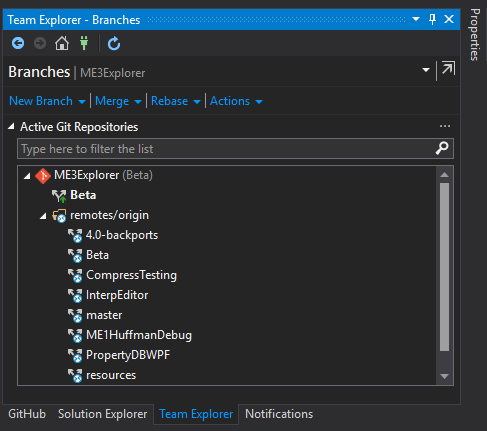Refresh the Branches view

[x=114, y=44]
